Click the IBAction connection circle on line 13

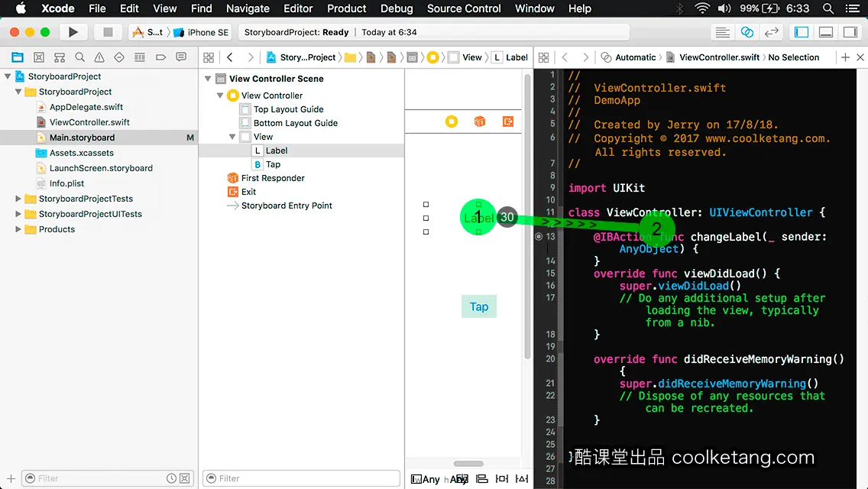click(539, 236)
